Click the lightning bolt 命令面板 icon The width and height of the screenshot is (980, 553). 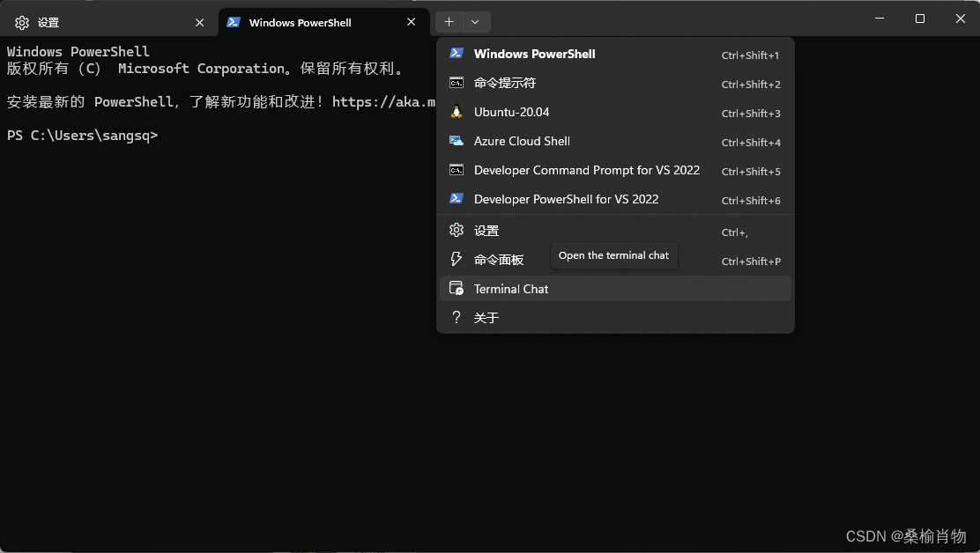click(x=457, y=259)
